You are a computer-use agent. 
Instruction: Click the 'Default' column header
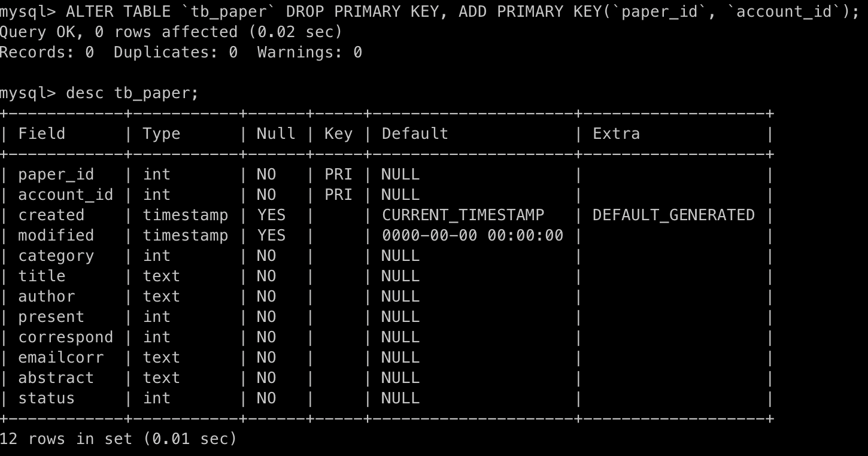pos(415,133)
